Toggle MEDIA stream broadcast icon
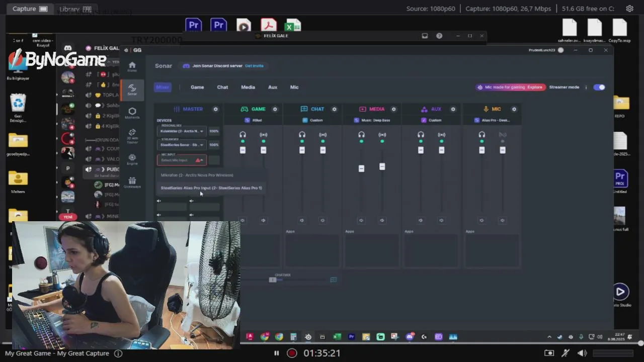The width and height of the screenshot is (644, 362). click(x=382, y=134)
